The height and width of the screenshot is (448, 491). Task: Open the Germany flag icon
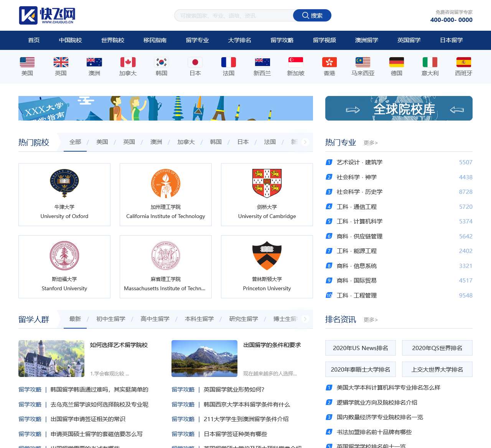pos(396,62)
